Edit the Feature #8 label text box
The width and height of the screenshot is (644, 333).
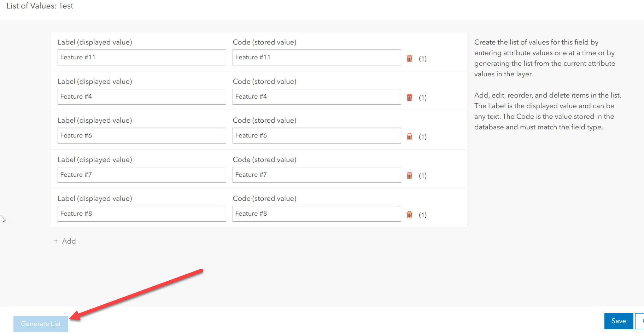tap(141, 214)
